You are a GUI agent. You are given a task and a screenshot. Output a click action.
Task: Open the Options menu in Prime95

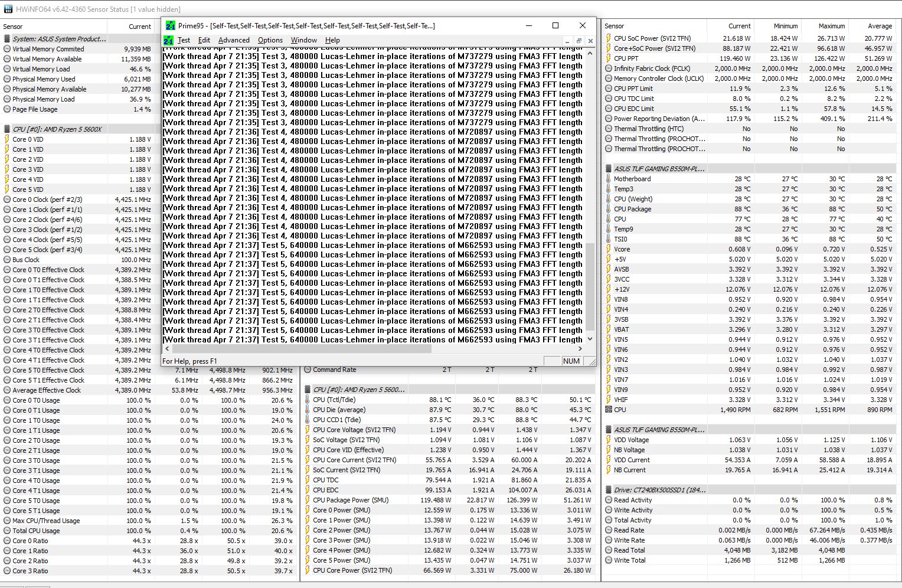tap(270, 40)
